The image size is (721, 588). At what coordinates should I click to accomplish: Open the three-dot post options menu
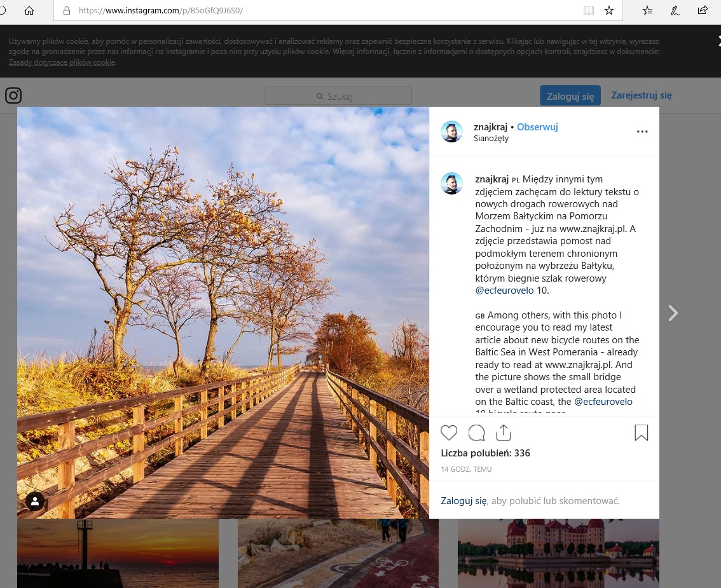click(642, 132)
